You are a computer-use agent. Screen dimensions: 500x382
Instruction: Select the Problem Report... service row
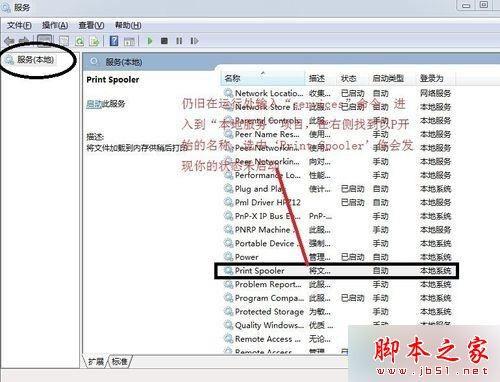[x=338, y=285]
